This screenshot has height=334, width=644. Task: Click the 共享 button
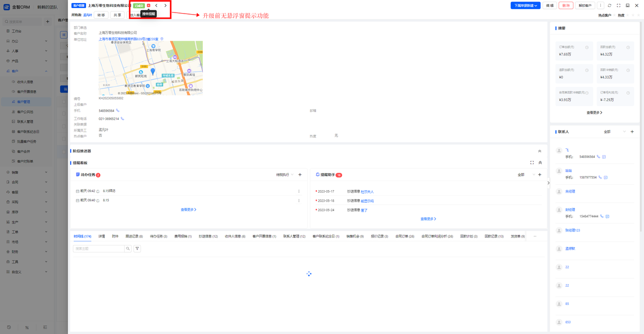[x=117, y=15]
